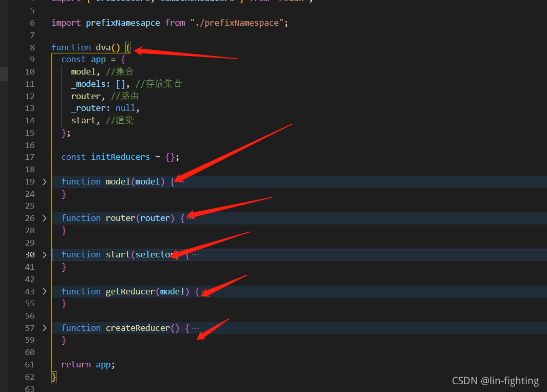
Task: Click 'return' keyword on line 61
Action: coord(76,364)
